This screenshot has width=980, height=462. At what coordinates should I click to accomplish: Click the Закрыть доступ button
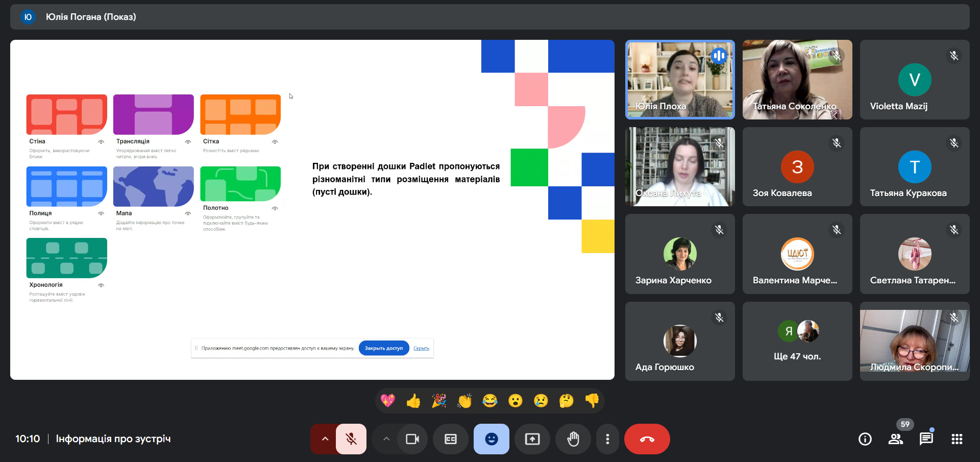384,348
